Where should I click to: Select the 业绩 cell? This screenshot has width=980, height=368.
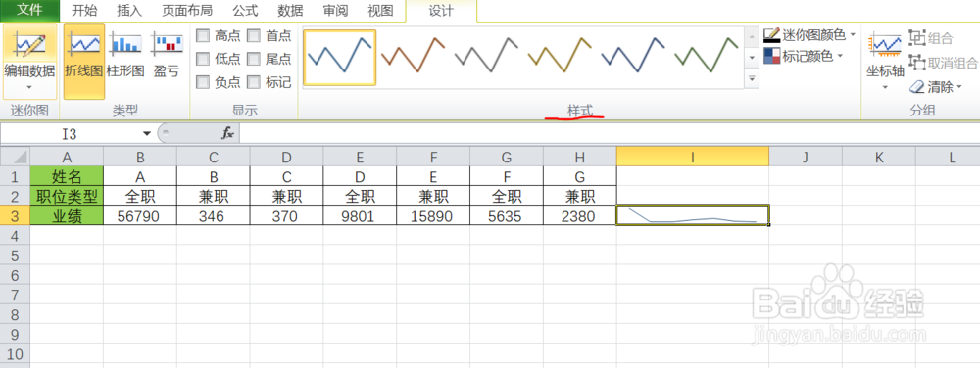(x=67, y=216)
